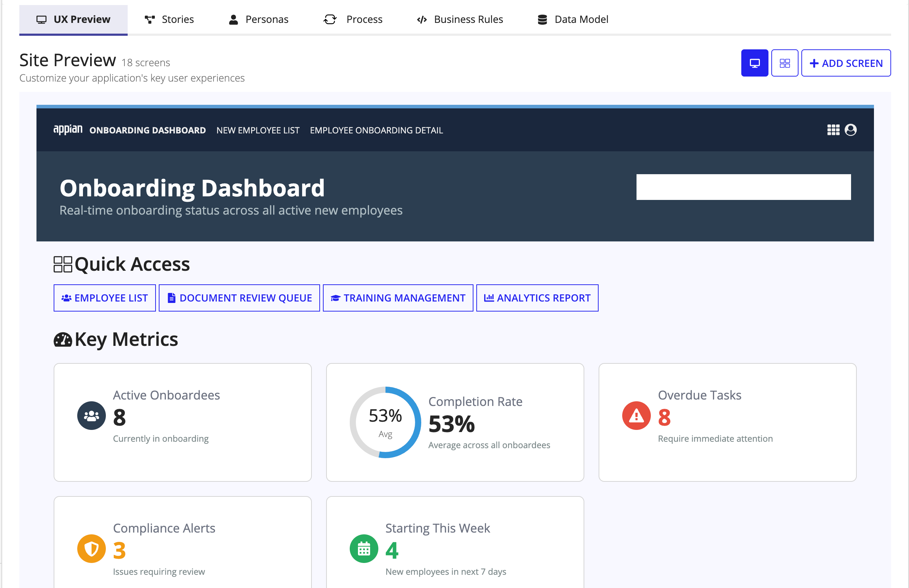909x588 pixels.
Task: Open the Stories tab
Action: (169, 19)
